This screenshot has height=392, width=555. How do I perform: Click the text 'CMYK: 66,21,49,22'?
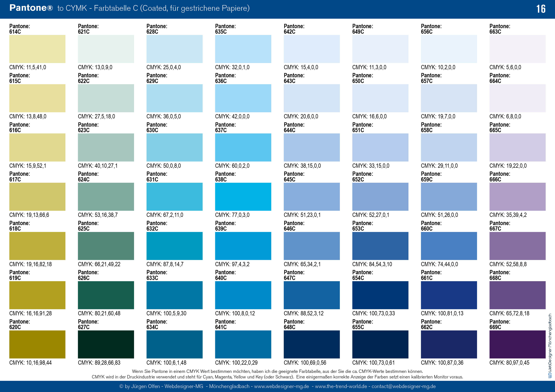tap(99, 264)
